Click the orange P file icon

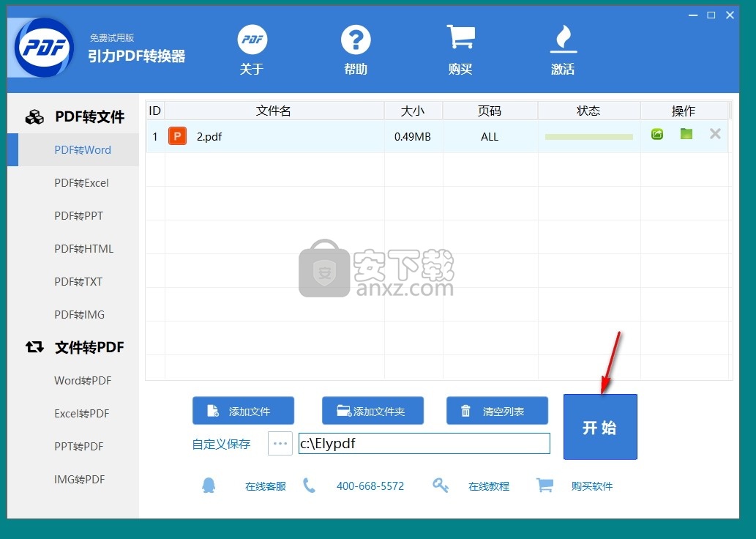click(x=177, y=136)
